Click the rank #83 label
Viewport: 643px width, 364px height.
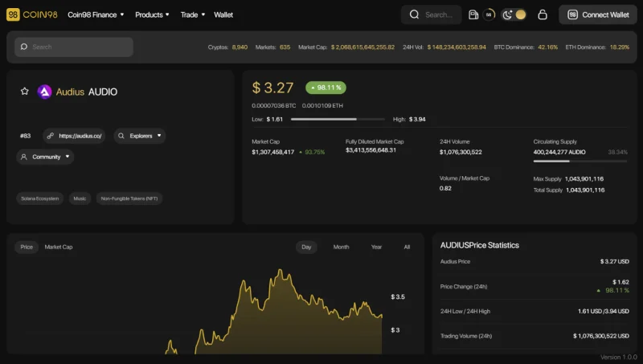[x=26, y=136]
